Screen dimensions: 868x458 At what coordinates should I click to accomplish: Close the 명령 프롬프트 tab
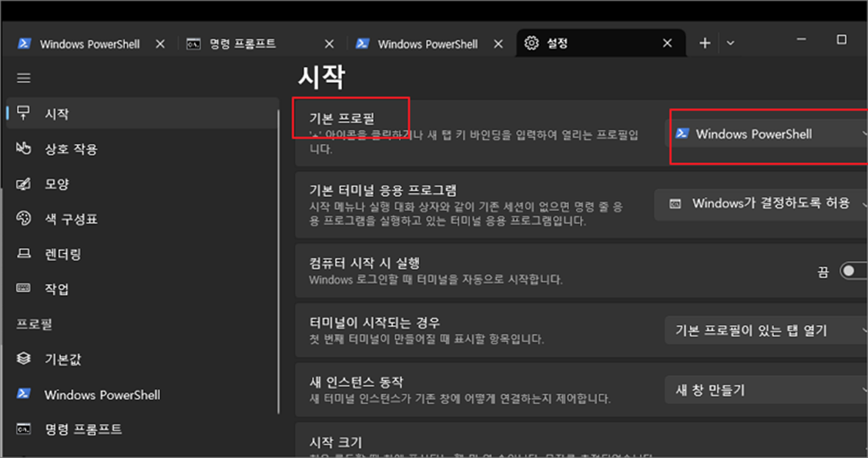click(x=329, y=44)
